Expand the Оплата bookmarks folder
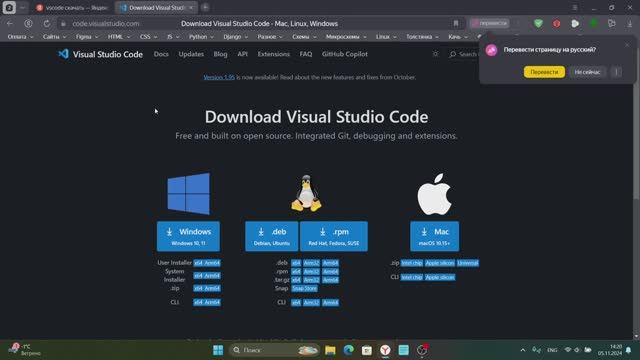This screenshot has width=640, height=360. 20,37
